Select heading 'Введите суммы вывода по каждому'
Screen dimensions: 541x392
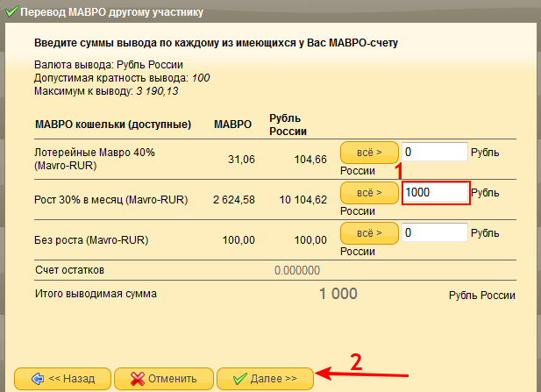coord(216,43)
